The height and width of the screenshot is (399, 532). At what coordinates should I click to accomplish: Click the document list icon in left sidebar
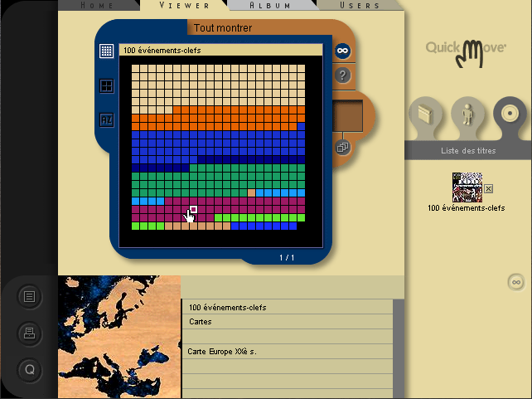[30, 296]
